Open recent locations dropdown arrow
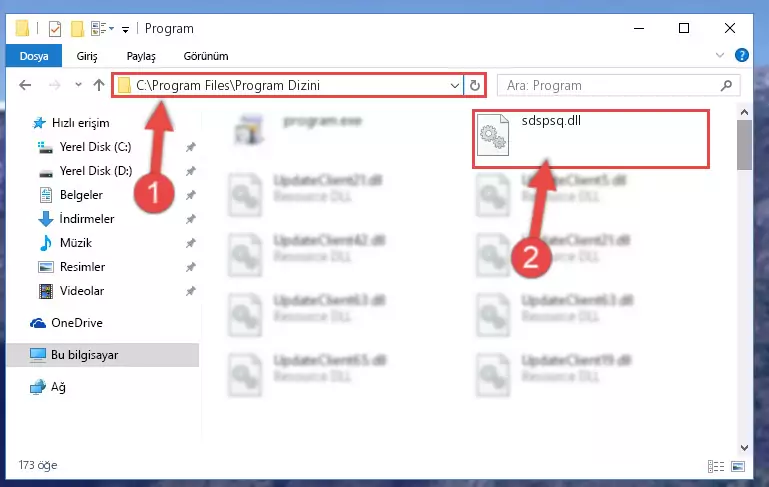The image size is (769, 487). (x=78, y=85)
